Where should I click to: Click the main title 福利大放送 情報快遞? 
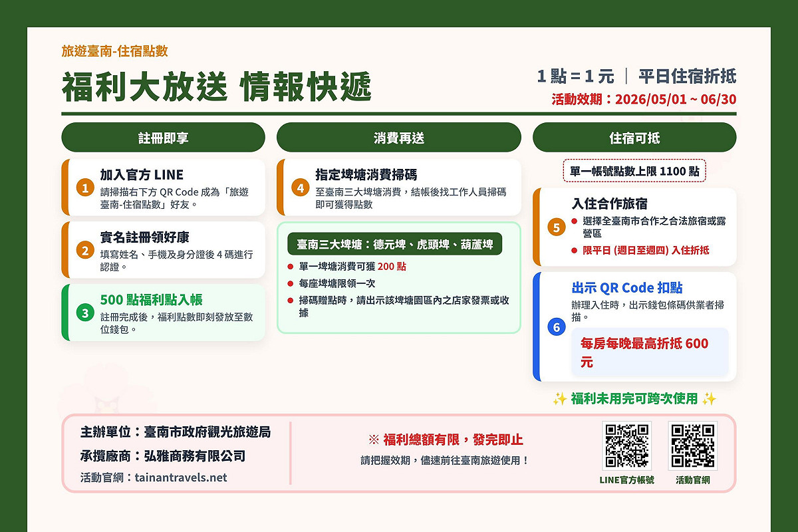click(217, 86)
